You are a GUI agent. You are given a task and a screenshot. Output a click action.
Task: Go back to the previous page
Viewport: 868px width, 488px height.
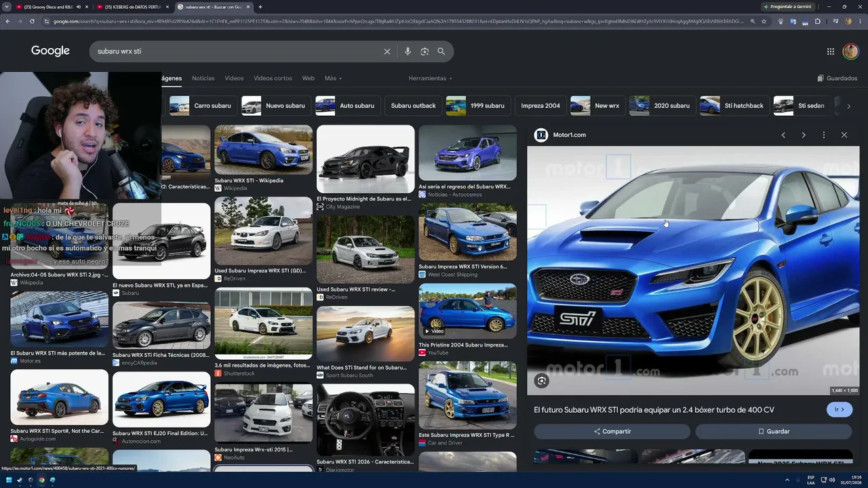[7, 21]
